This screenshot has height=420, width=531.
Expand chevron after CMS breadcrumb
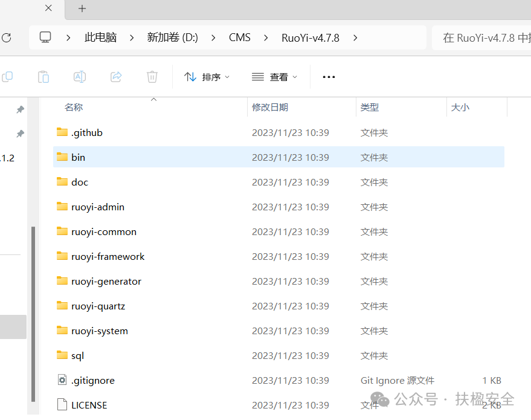click(x=266, y=38)
